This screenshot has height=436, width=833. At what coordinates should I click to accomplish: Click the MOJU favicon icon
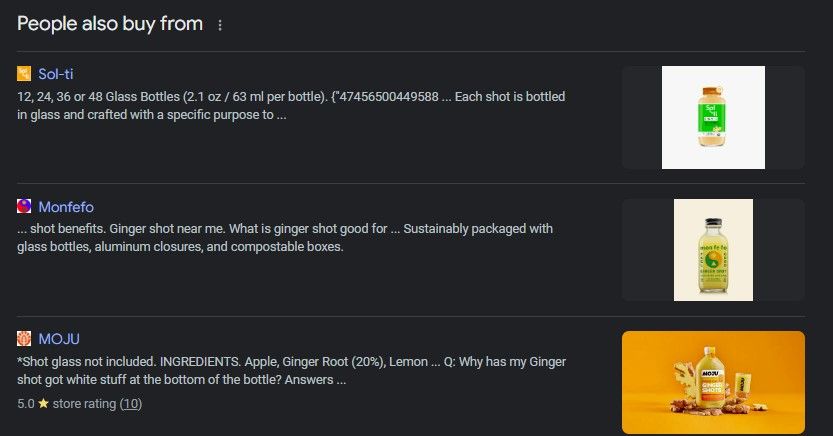coord(25,339)
